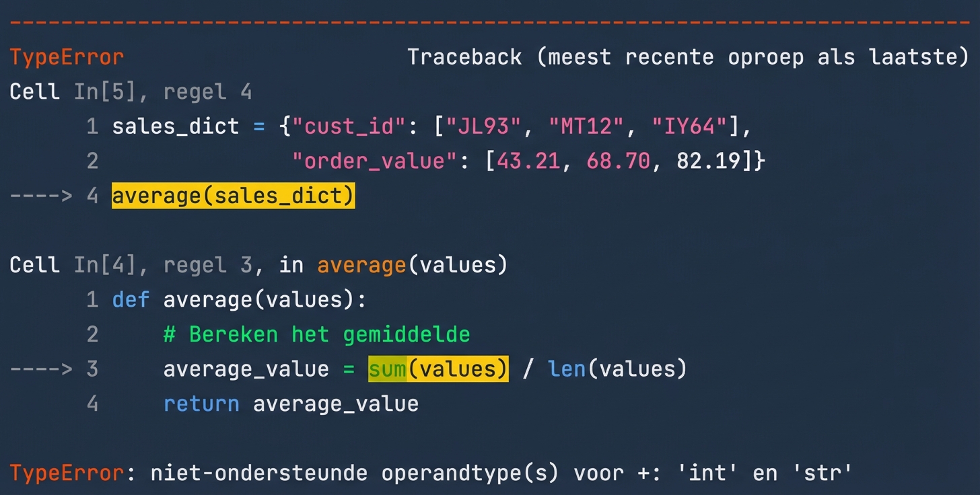This screenshot has height=495, width=980.
Task: Select the highlighted average(sales_dict) call
Action: pyautogui.click(x=233, y=195)
